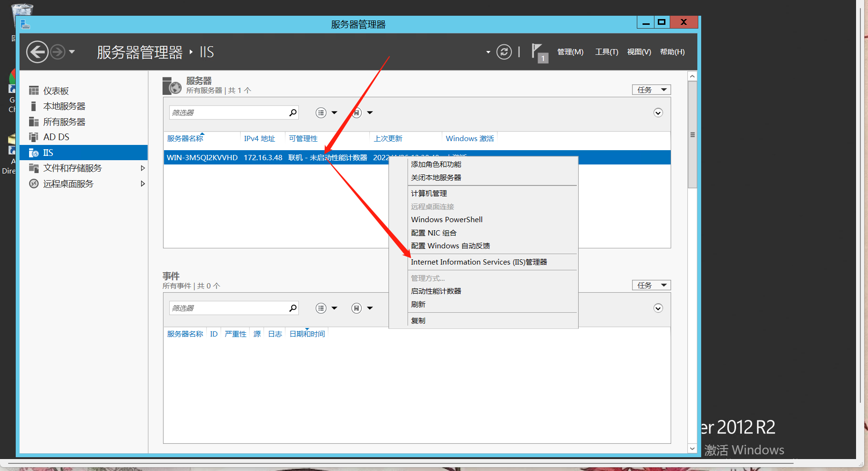Viewport: 868px width, 471px height.
Task: Refresh Server Manager with the refresh icon
Action: click(504, 51)
